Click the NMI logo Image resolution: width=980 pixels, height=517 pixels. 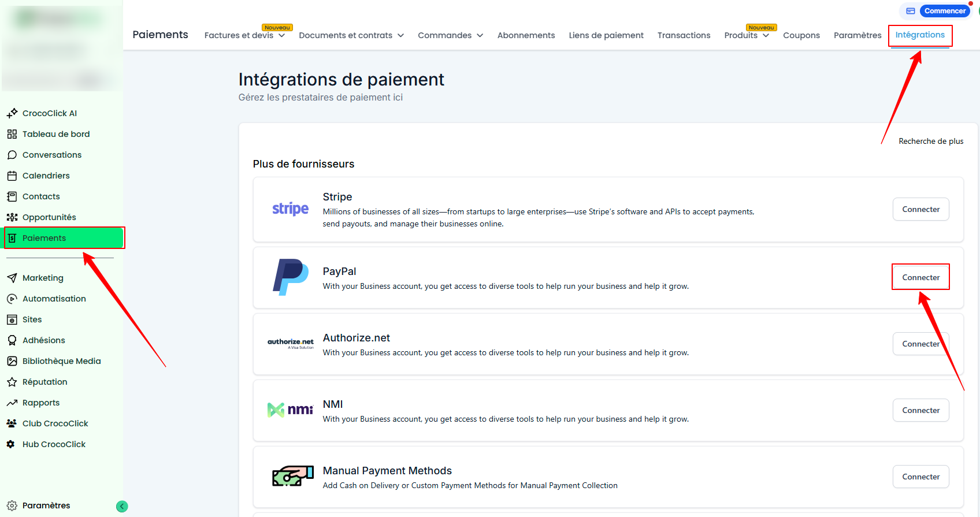tap(291, 410)
